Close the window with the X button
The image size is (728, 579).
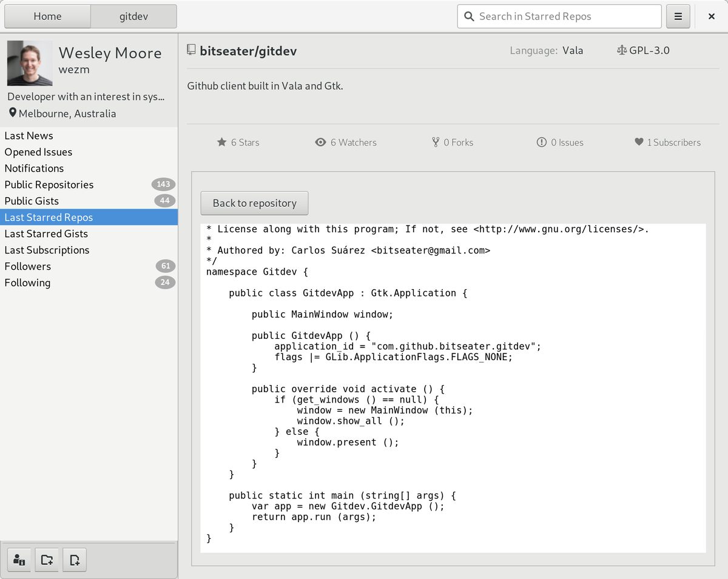pyautogui.click(x=712, y=16)
